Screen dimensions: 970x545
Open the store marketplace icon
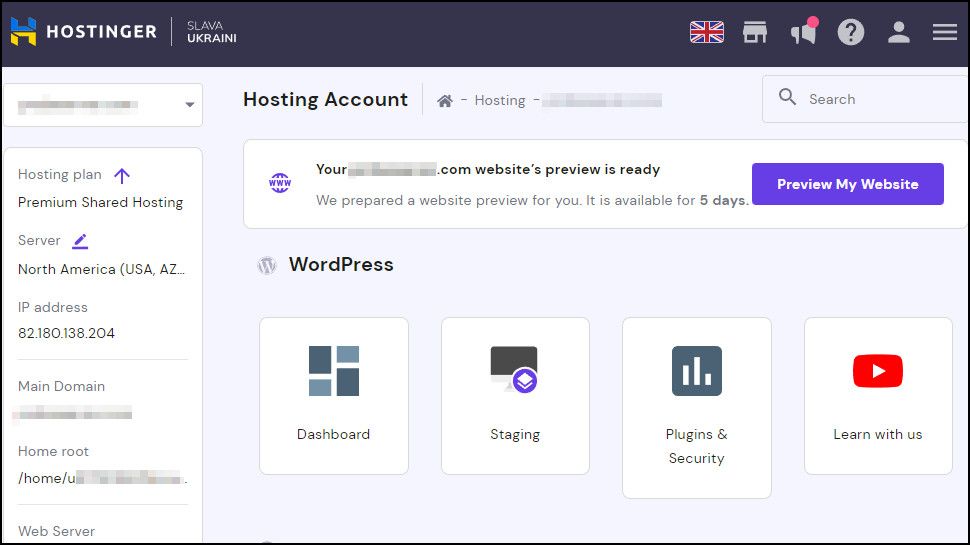(755, 32)
